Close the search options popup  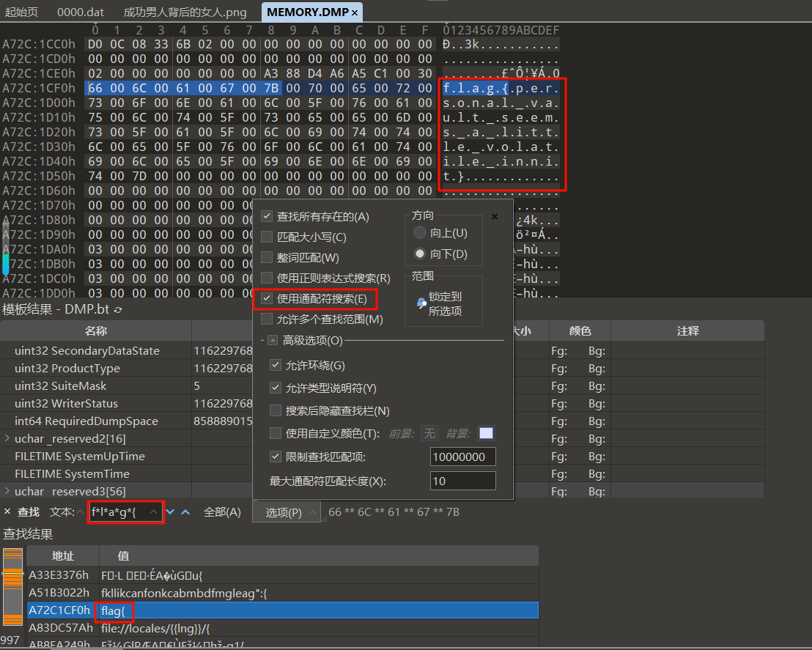[495, 217]
